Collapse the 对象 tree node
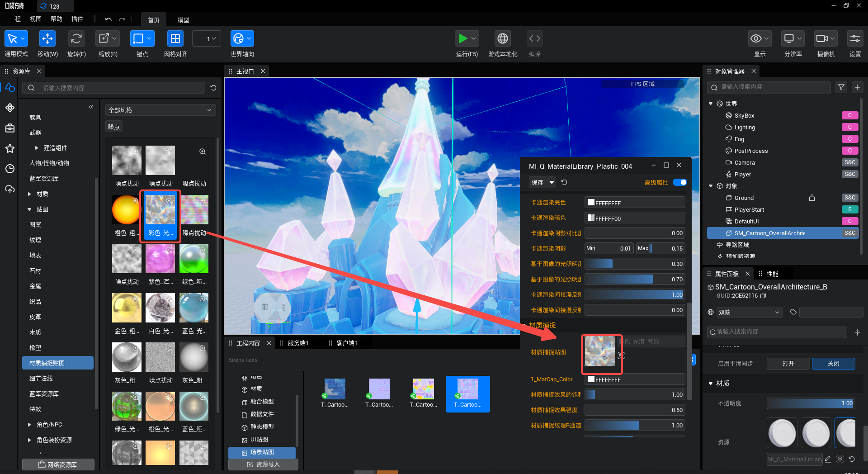Viewport: 868px width, 474px height. click(711, 186)
